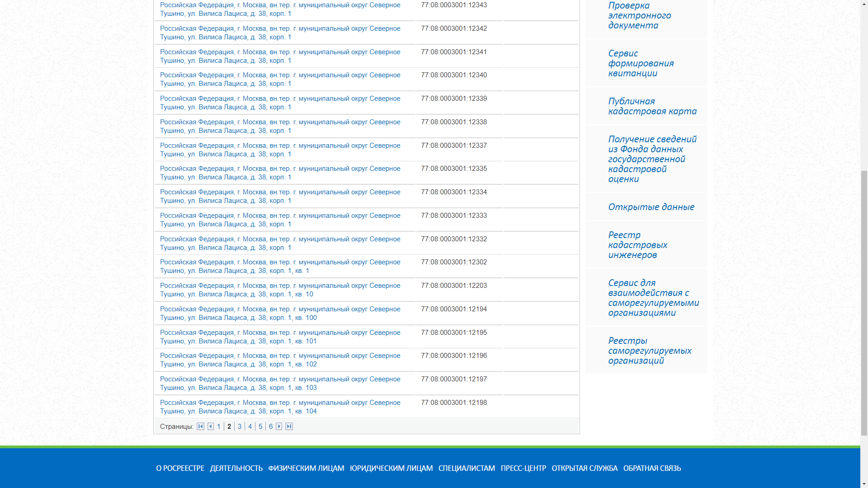Image resolution: width=868 pixels, height=488 pixels.
Task: Open Открытые данные sidebar item
Action: (651, 207)
